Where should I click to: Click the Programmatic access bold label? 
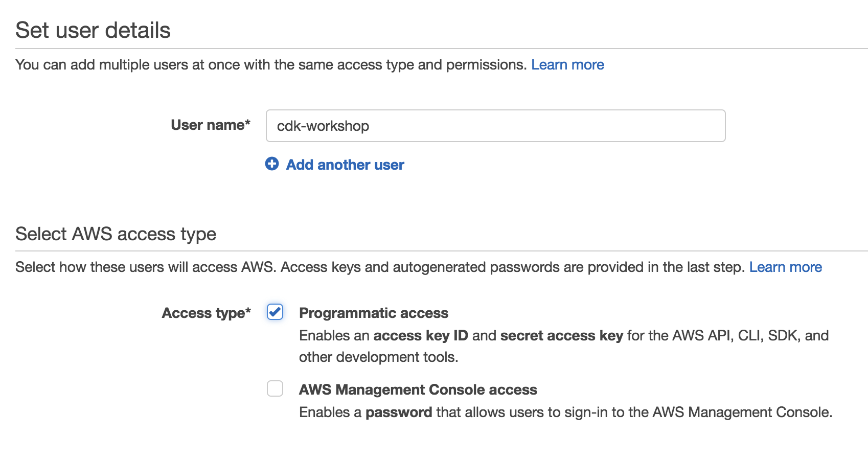tap(374, 313)
